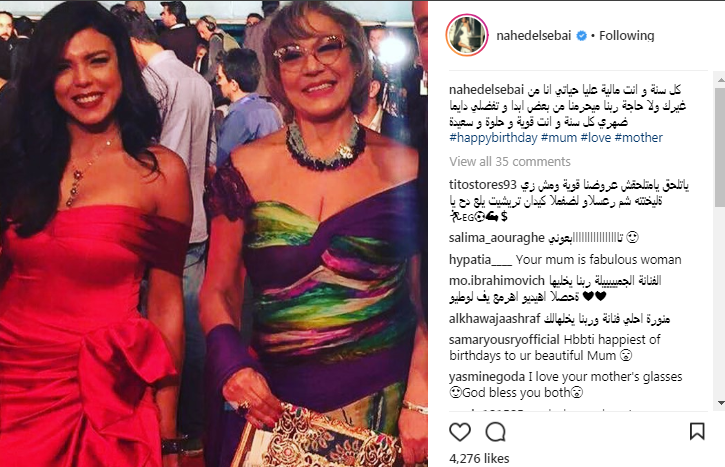Like the post with the heart icon
Screen dimensions: 725x467
pos(460,432)
